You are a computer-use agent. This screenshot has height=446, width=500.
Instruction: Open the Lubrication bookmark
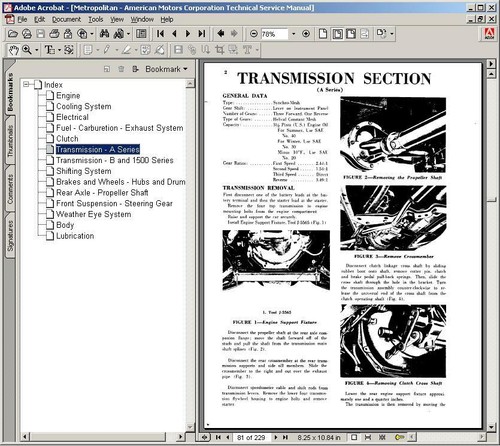click(x=75, y=236)
